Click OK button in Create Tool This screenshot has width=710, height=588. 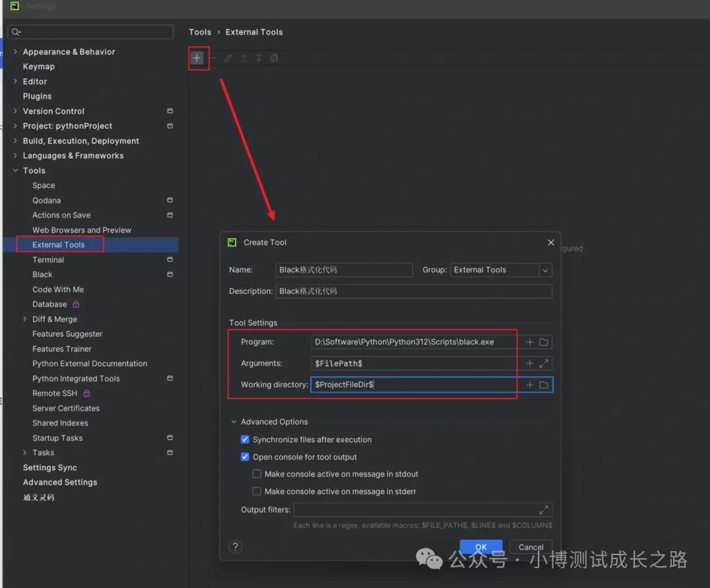click(x=481, y=547)
